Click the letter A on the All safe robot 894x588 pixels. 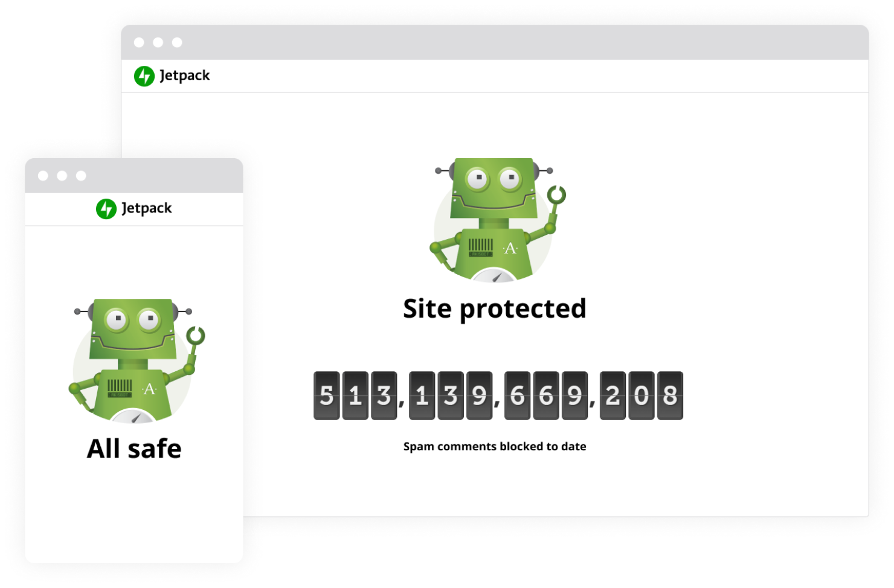tap(149, 389)
